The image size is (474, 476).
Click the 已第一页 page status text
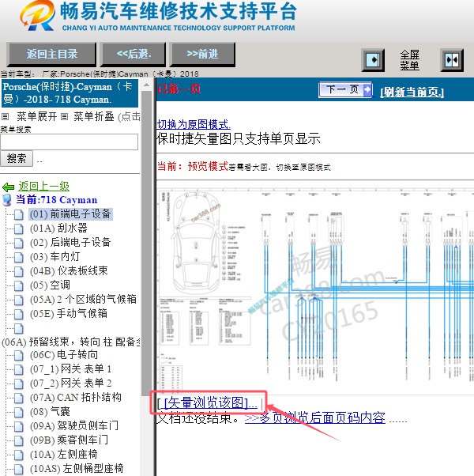pos(179,89)
